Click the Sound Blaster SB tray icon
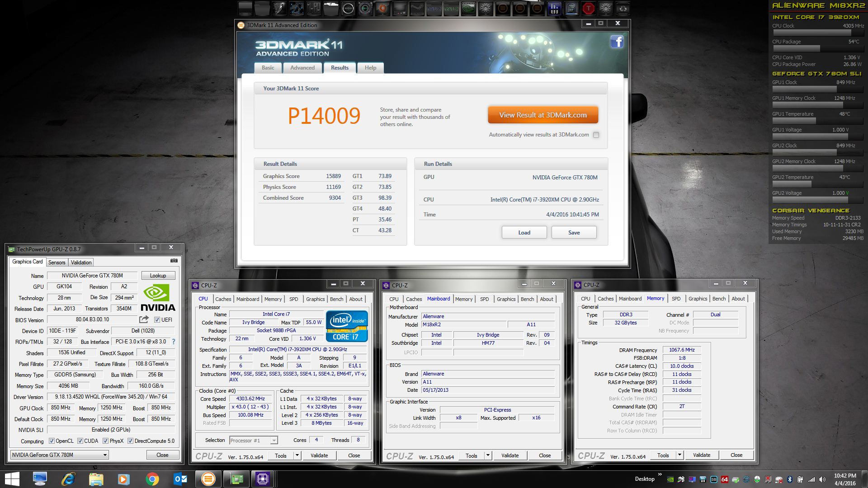Screen dimensions: 868x488 714,479
